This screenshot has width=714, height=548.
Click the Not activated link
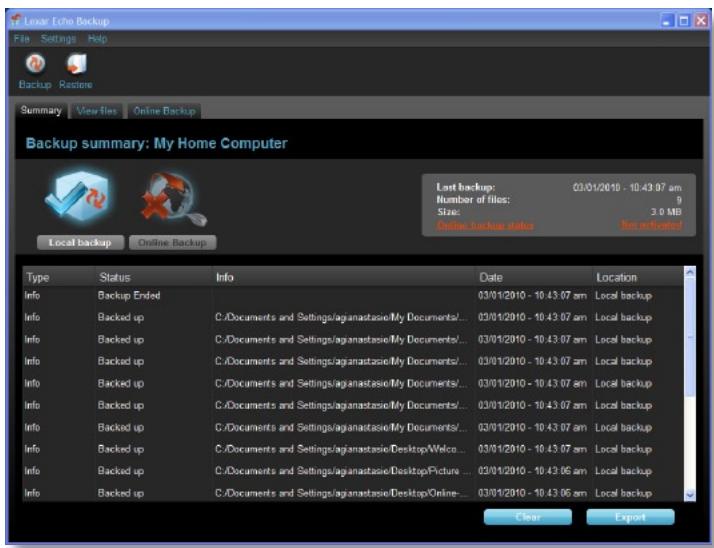pos(652,225)
